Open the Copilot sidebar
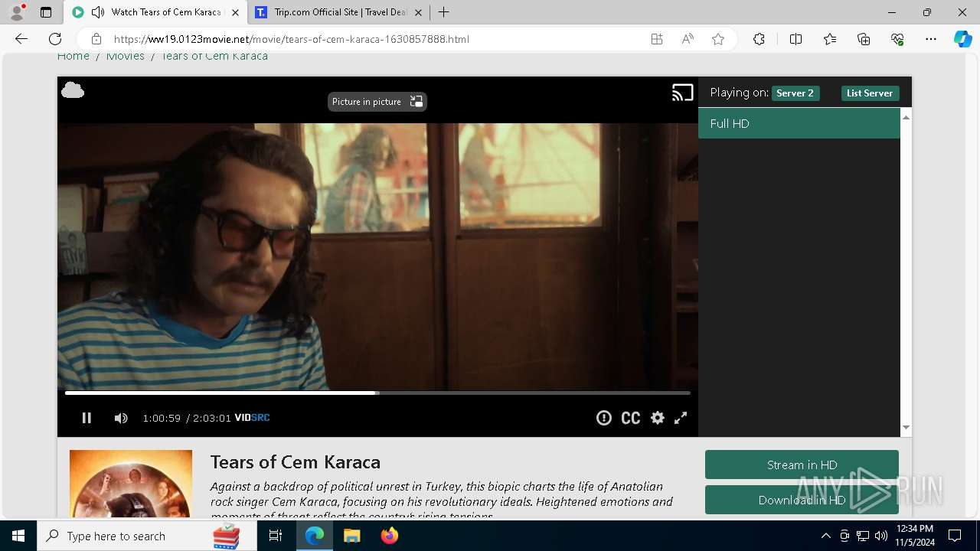Screen dimensions: 980x551 pos(962,39)
